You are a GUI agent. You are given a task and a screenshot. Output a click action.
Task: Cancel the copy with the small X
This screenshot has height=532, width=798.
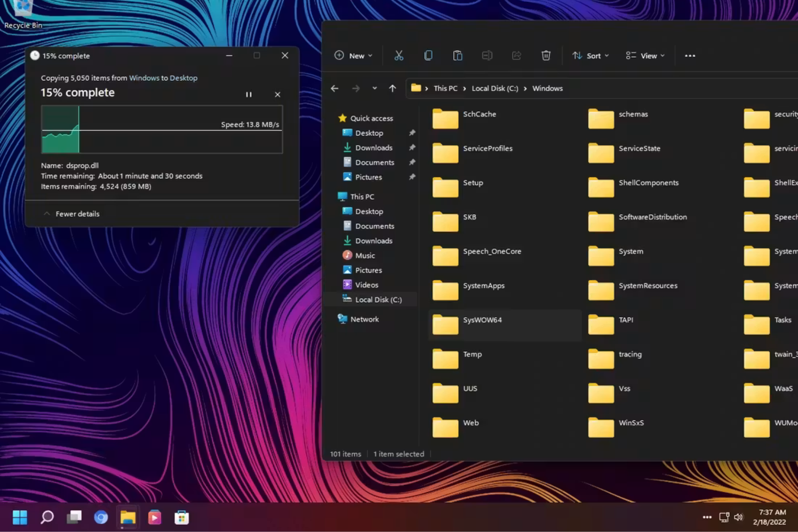(278, 94)
